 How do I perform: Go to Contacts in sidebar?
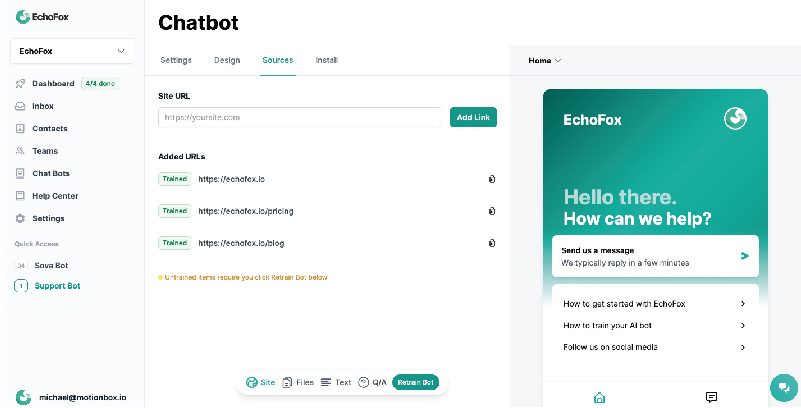click(x=49, y=129)
